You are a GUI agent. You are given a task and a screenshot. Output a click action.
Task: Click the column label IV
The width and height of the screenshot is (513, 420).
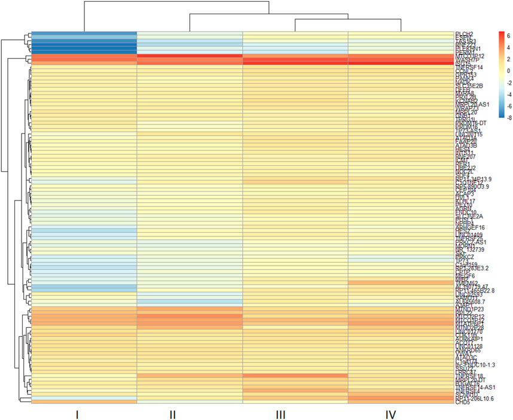pyautogui.click(x=390, y=415)
